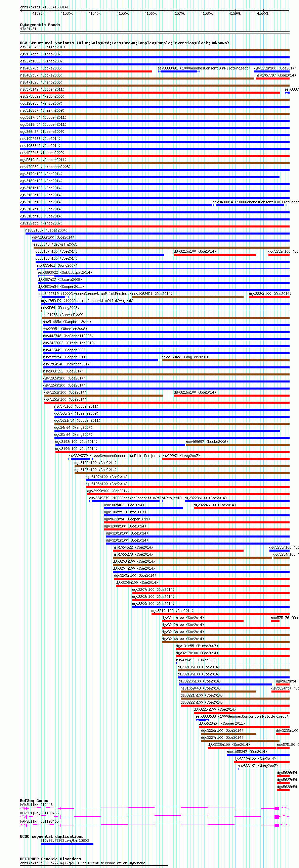Select nsv471698 (Sharp2005) variant label
Screen dimensions: 299x868
[x=41, y=83]
